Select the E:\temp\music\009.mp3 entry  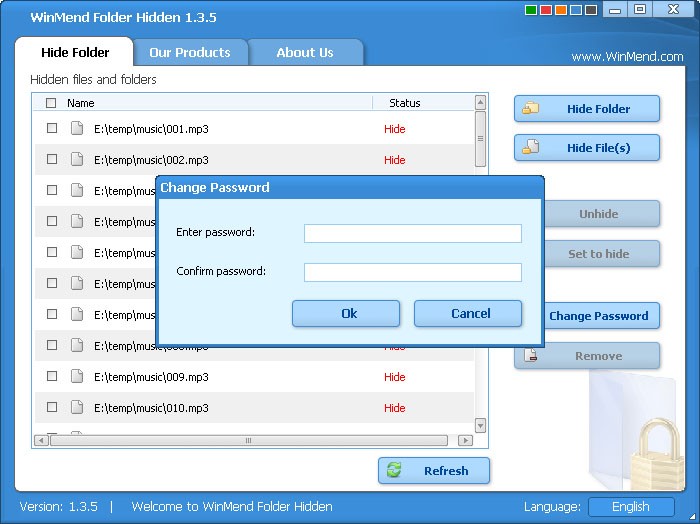151,377
